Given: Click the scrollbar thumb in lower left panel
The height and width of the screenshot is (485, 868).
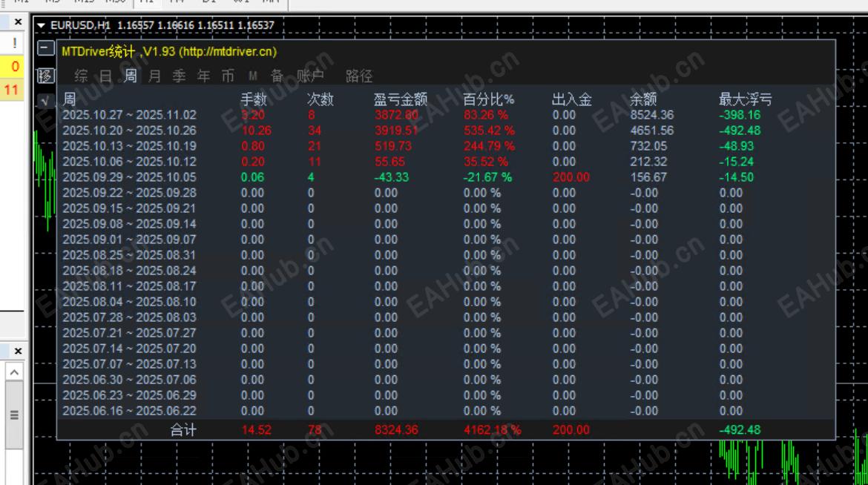Looking at the screenshot, I should coord(14,415).
